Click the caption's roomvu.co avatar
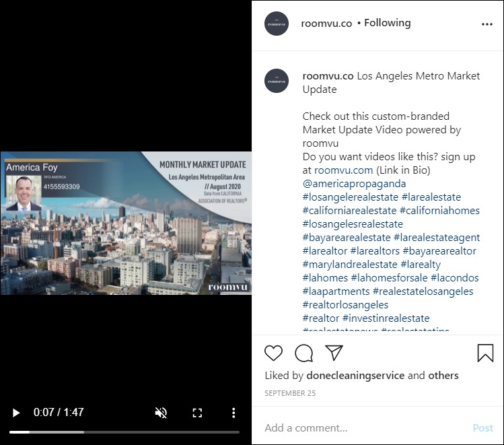This screenshot has width=504, height=445. [x=277, y=81]
